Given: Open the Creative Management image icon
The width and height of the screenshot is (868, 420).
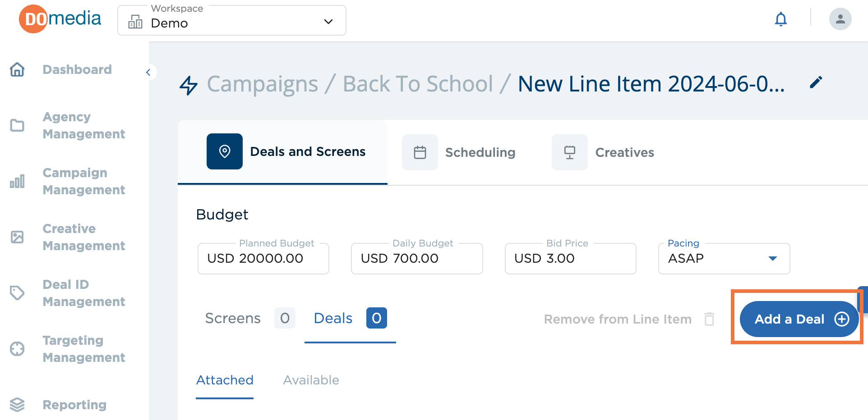Looking at the screenshot, I should click(17, 237).
